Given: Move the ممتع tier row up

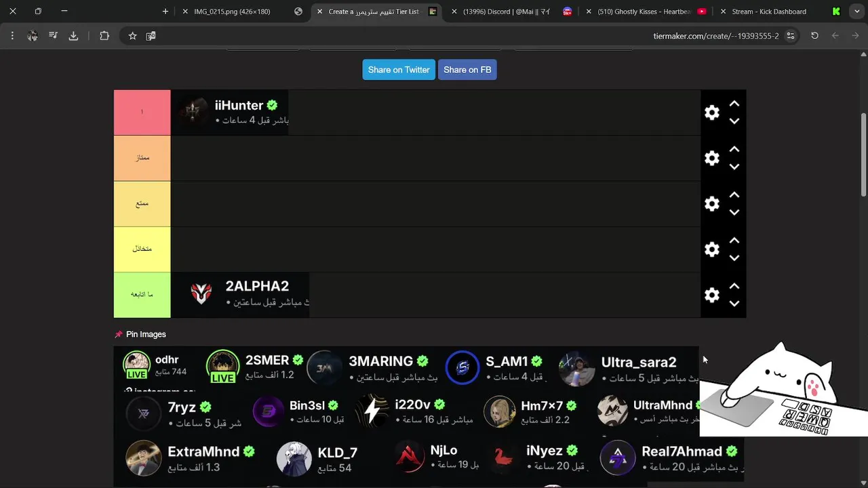Looking at the screenshot, I should pos(734,195).
